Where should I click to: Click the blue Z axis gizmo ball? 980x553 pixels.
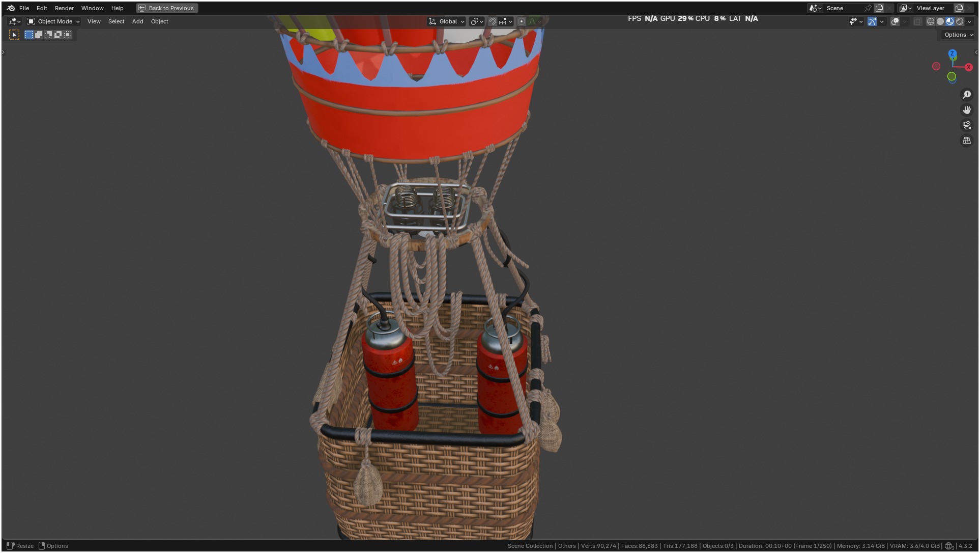[x=953, y=53]
